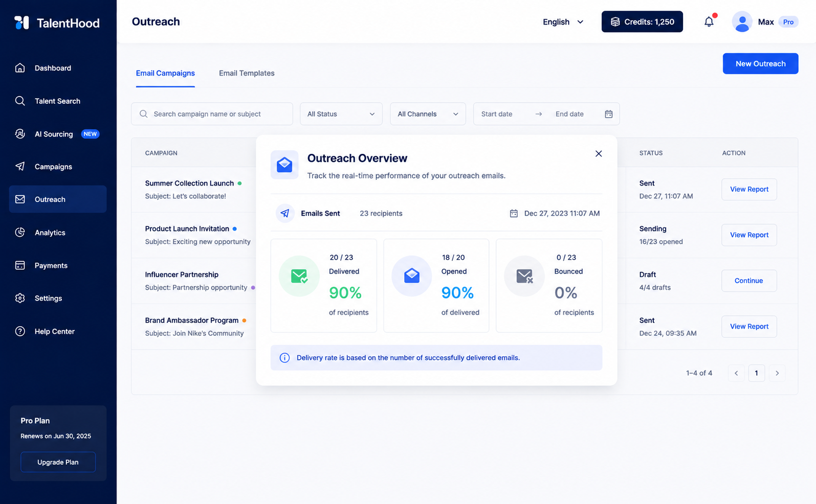Click the Dashboard home icon

20,68
